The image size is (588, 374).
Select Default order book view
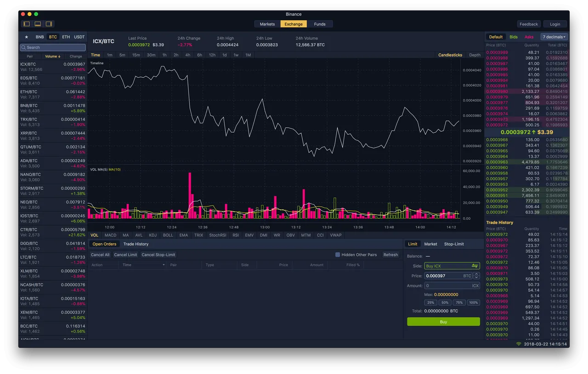(496, 37)
